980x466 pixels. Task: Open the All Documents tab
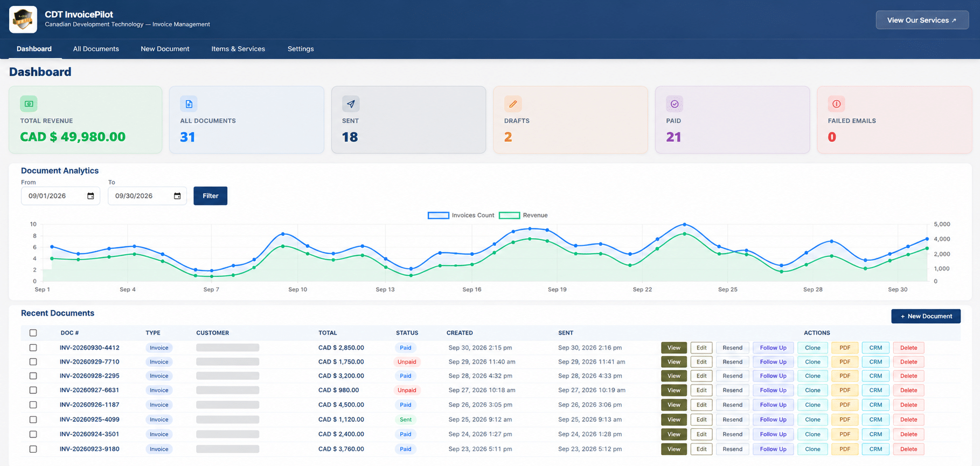[x=96, y=49]
